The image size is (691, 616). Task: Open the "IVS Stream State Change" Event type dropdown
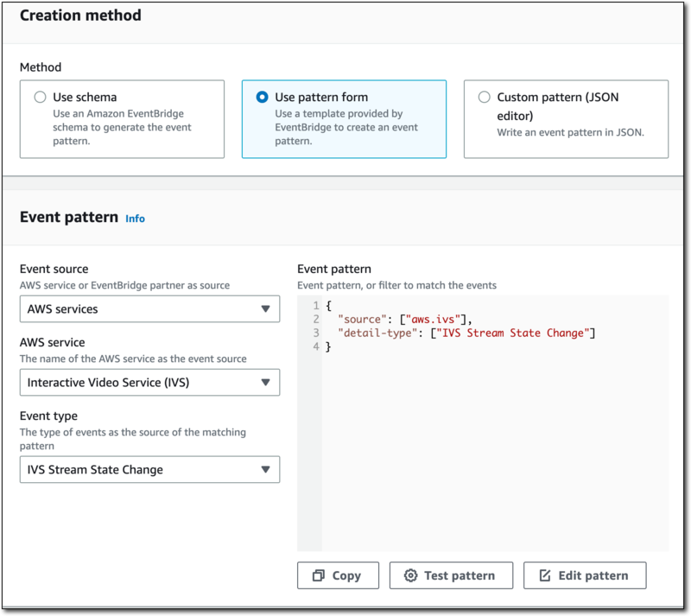tap(149, 469)
